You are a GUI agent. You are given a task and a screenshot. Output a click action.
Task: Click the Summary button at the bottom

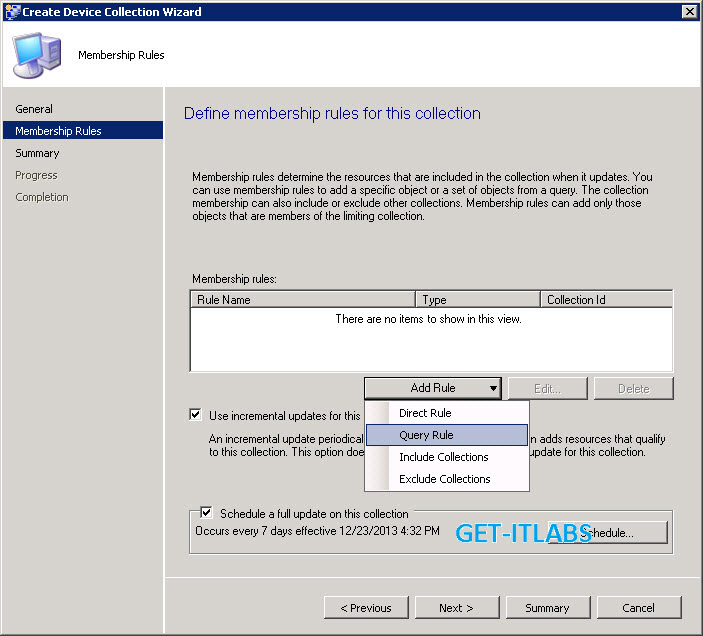coord(548,608)
